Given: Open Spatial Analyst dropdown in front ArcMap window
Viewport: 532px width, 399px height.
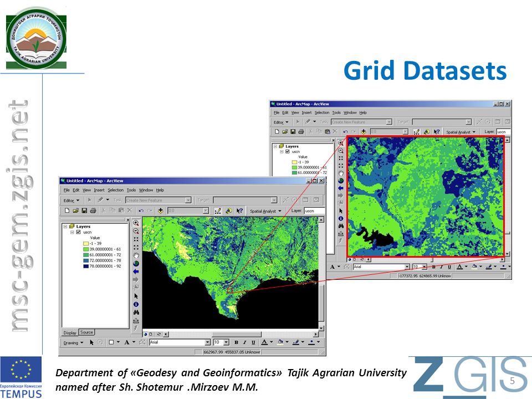Looking at the screenshot, I should pyautogui.click(x=265, y=211).
